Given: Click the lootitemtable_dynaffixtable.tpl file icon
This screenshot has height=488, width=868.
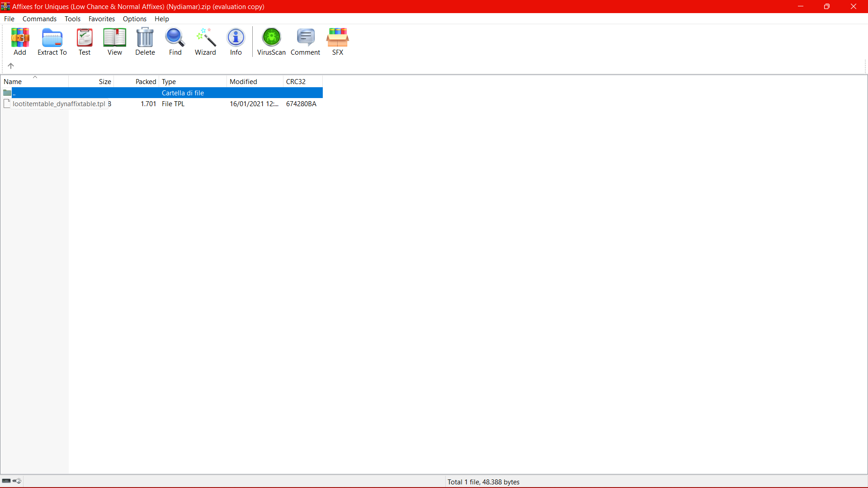Looking at the screenshot, I should tap(7, 103).
